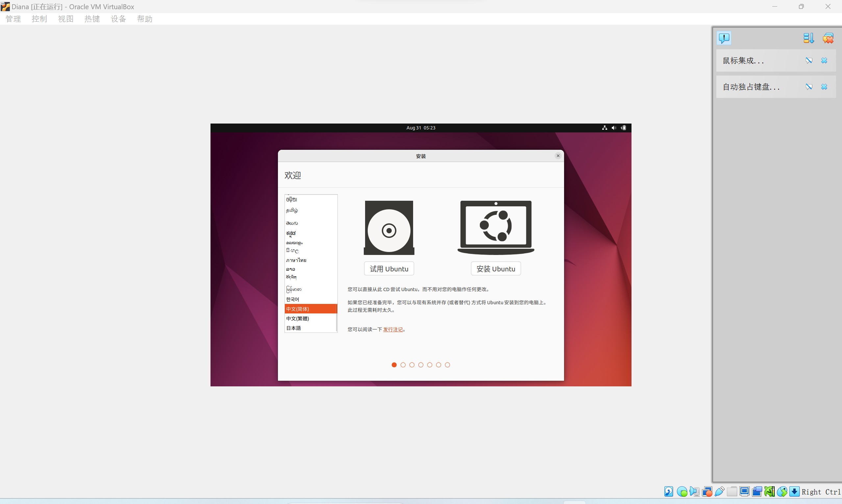Expand the 自动独占键盘... notification

click(x=751, y=87)
